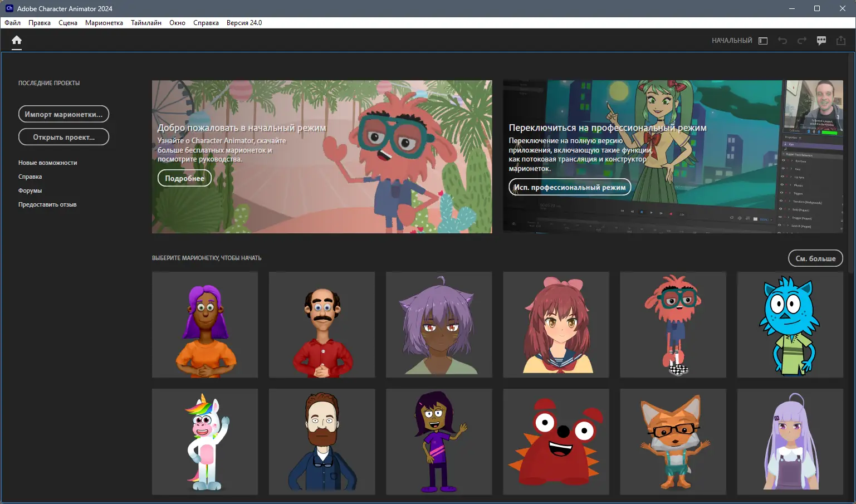This screenshot has width=856, height=504.
Task: Open the Окно menu
Action: (x=177, y=23)
